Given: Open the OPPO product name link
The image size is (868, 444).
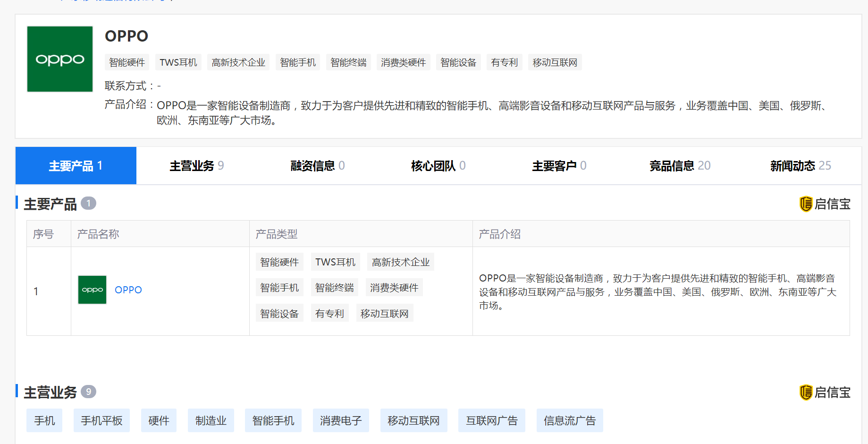Looking at the screenshot, I should pos(128,290).
